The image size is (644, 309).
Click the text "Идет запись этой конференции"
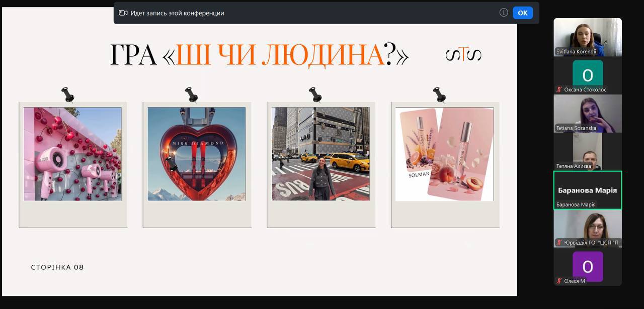tap(177, 13)
